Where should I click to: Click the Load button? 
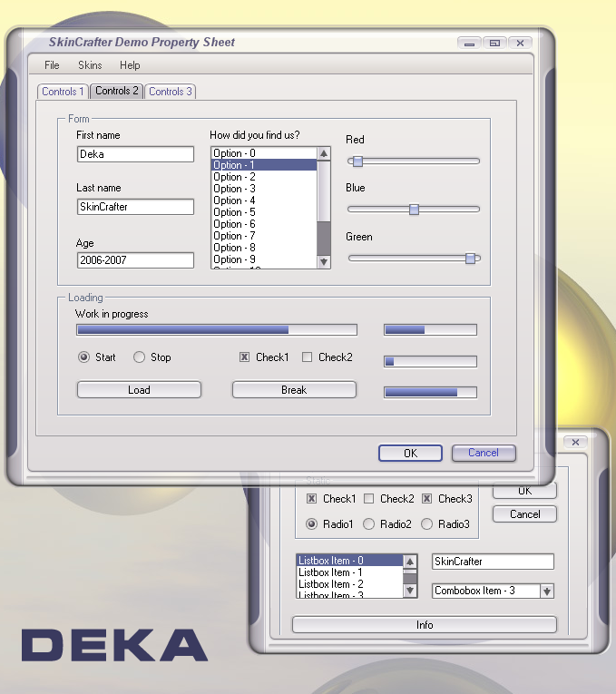tap(139, 390)
